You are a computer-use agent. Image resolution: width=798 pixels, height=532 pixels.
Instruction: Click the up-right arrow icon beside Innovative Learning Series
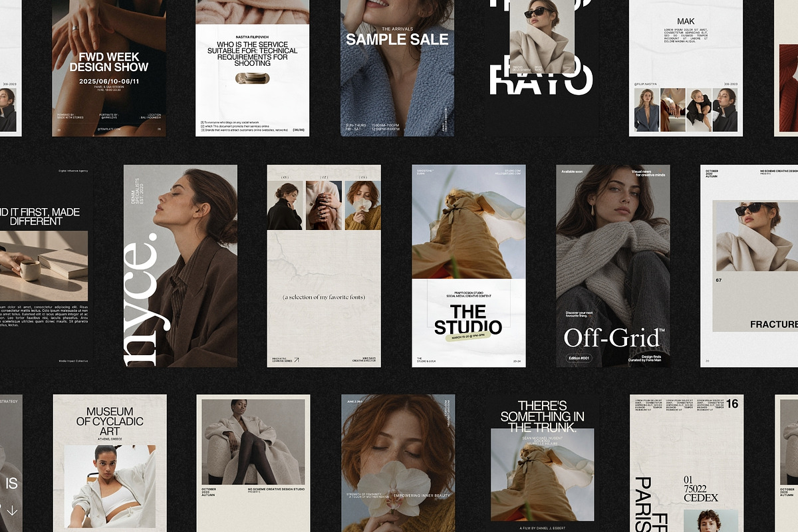[x=297, y=360]
